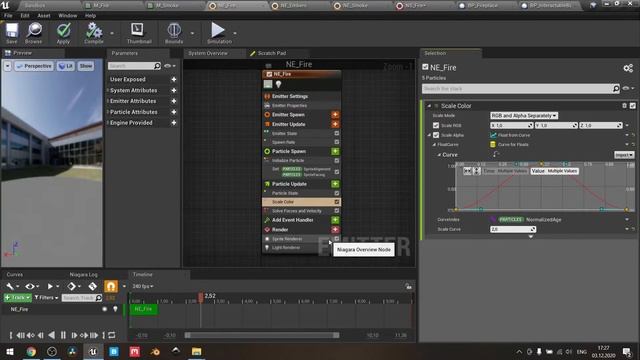Toggle Emitter State module checkbox in node
Screen dimensions: 640x360
coord(337,133)
